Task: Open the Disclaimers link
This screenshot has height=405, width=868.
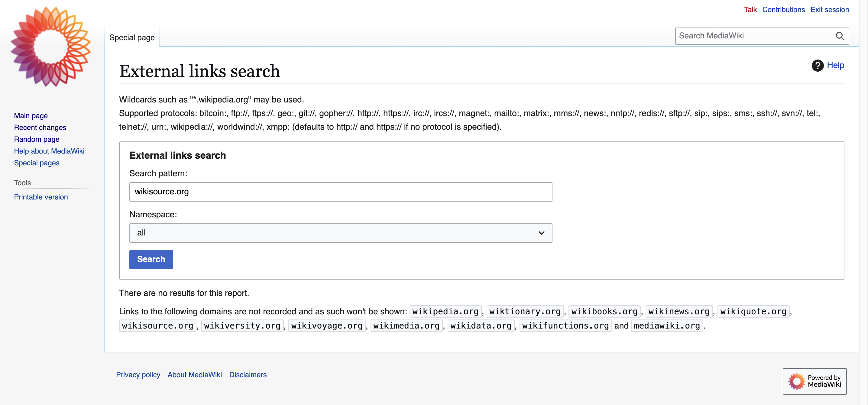Action: click(248, 374)
